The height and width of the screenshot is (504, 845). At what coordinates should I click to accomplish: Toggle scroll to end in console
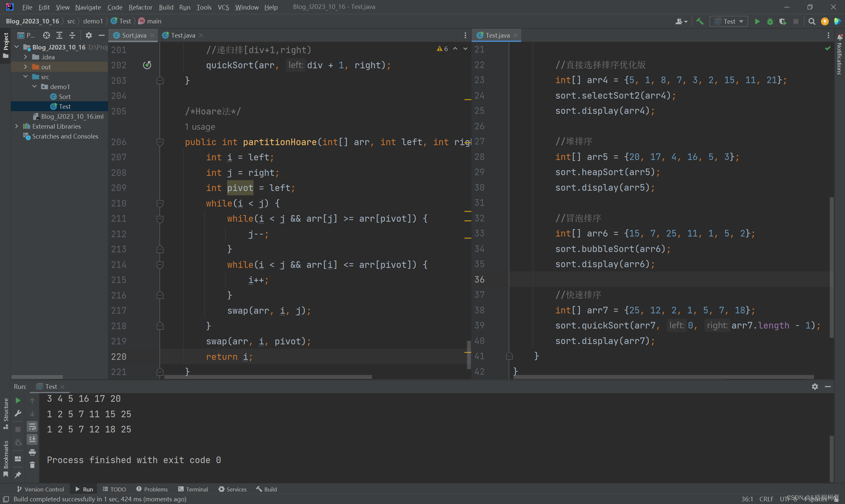pos(32,439)
